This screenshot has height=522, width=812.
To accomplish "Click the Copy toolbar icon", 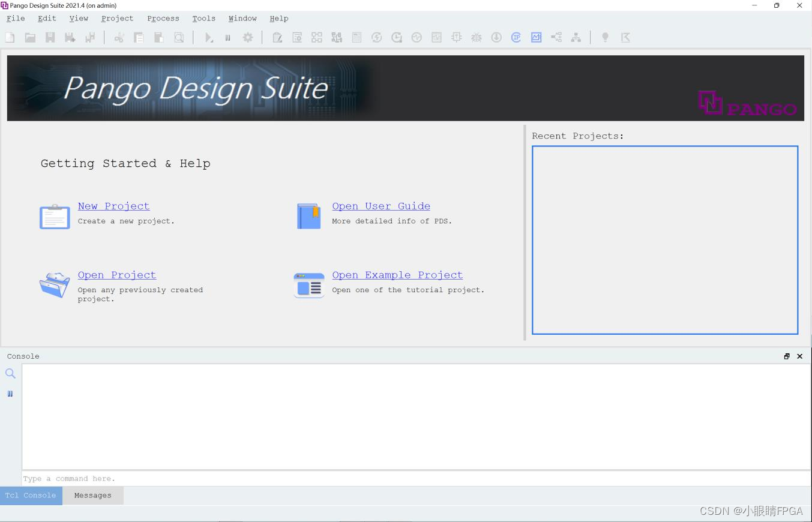I will click(139, 37).
